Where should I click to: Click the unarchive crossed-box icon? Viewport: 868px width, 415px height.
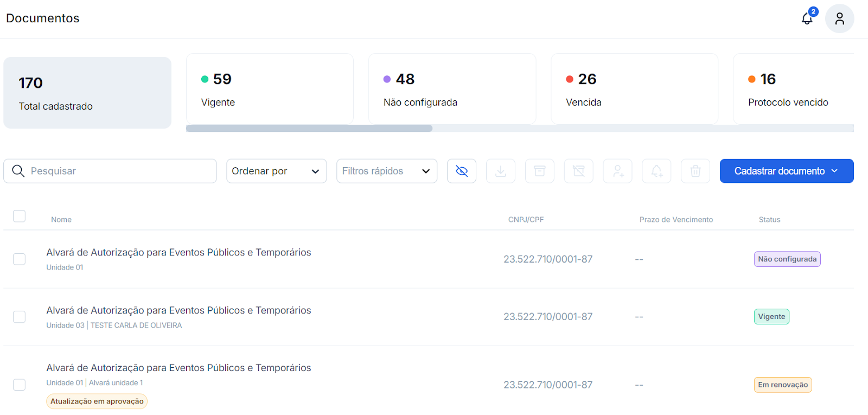tap(579, 171)
